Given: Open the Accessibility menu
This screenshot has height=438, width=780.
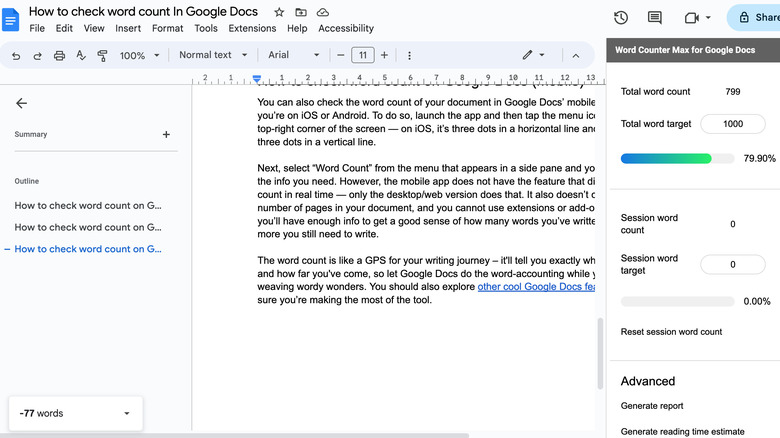Looking at the screenshot, I should 346,28.
